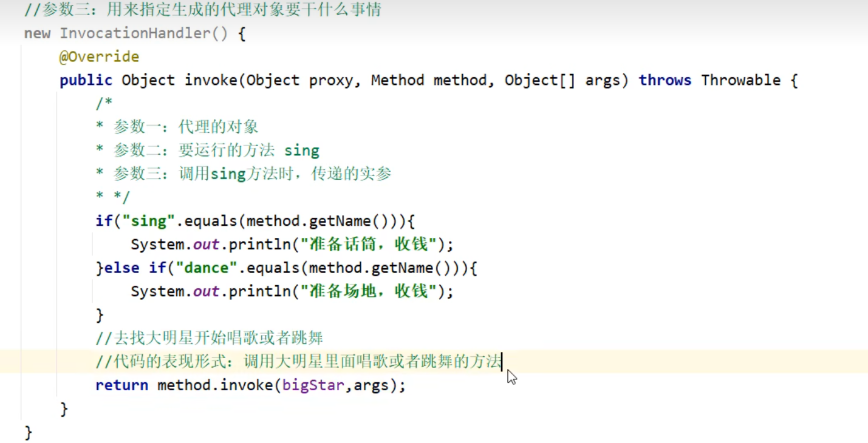Click the throws keyword
Image resolution: width=868 pixels, height=443 pixels.
(665, 80)
